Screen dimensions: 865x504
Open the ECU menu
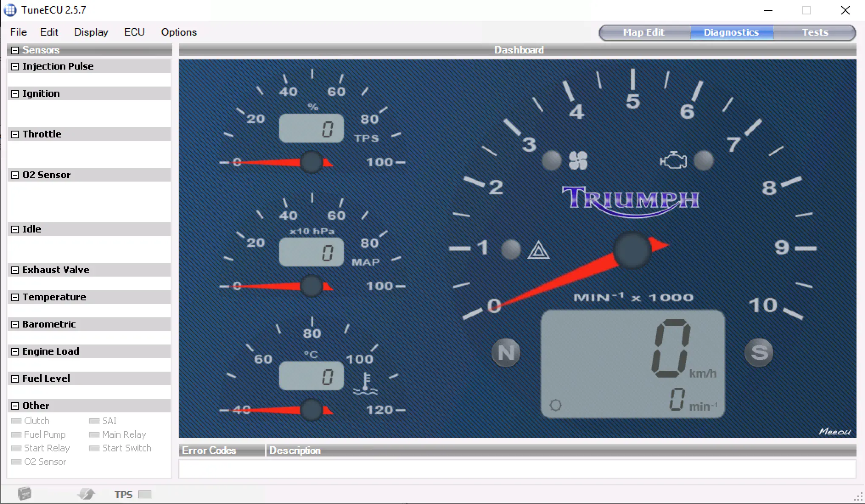(x=134, y=32)
